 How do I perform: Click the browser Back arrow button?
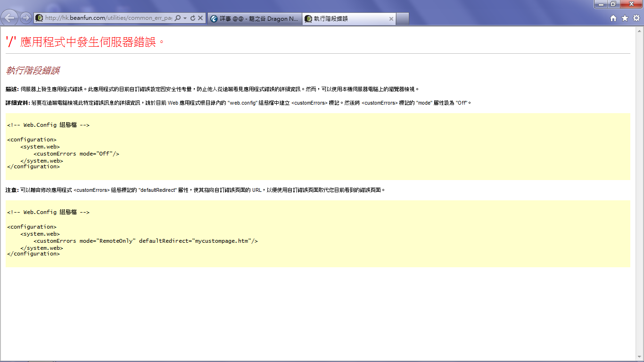coord(9,18)
